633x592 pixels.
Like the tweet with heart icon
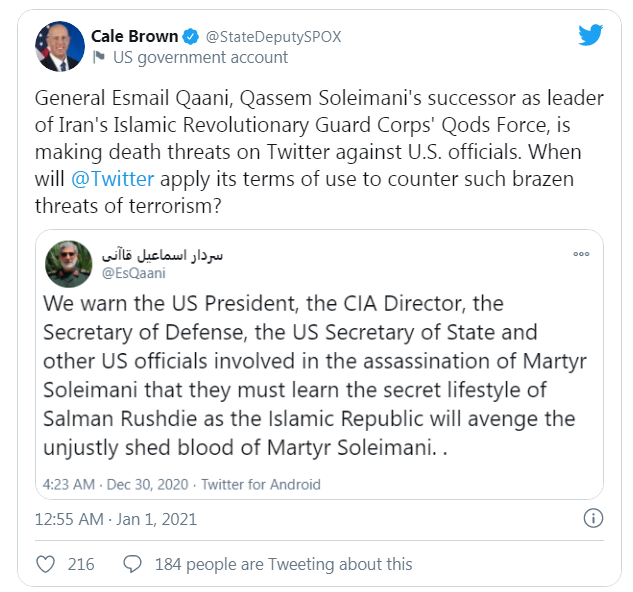(x=45, y=564)
